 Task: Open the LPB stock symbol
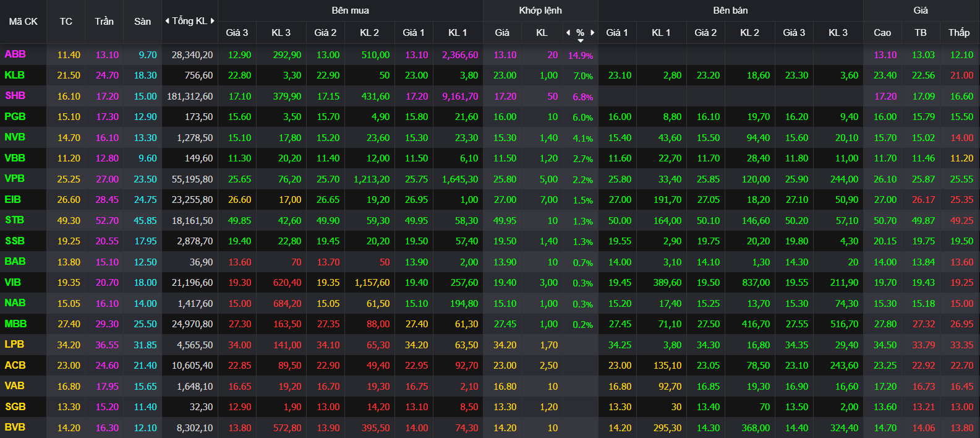point(14,345)
